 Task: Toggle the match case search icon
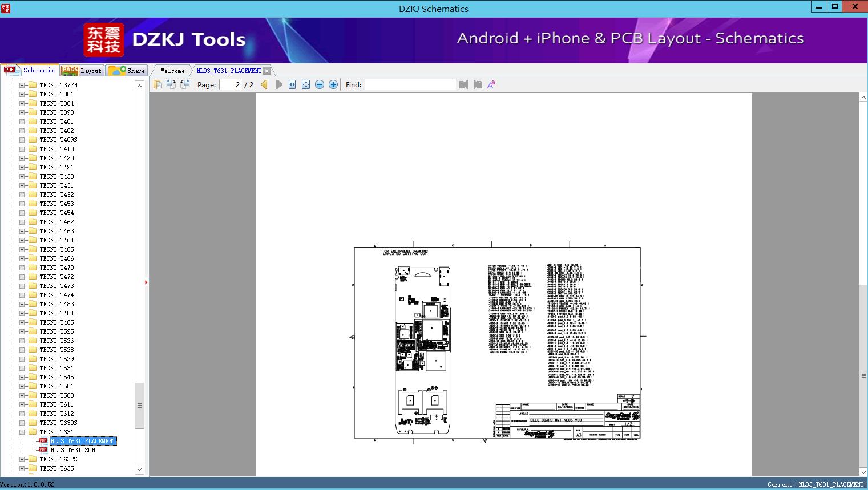tap(491, 84)
